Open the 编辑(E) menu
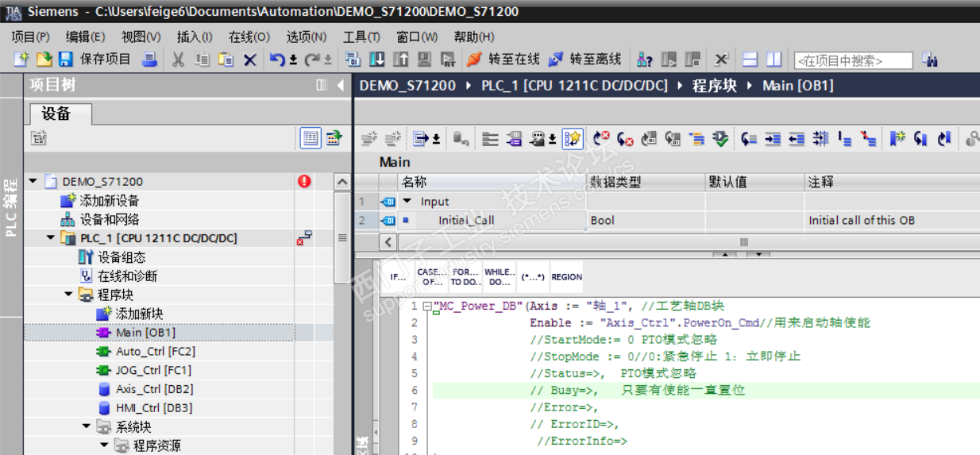Image resolution: width=980 pixels, height=455 pixels. coord(85,37)
